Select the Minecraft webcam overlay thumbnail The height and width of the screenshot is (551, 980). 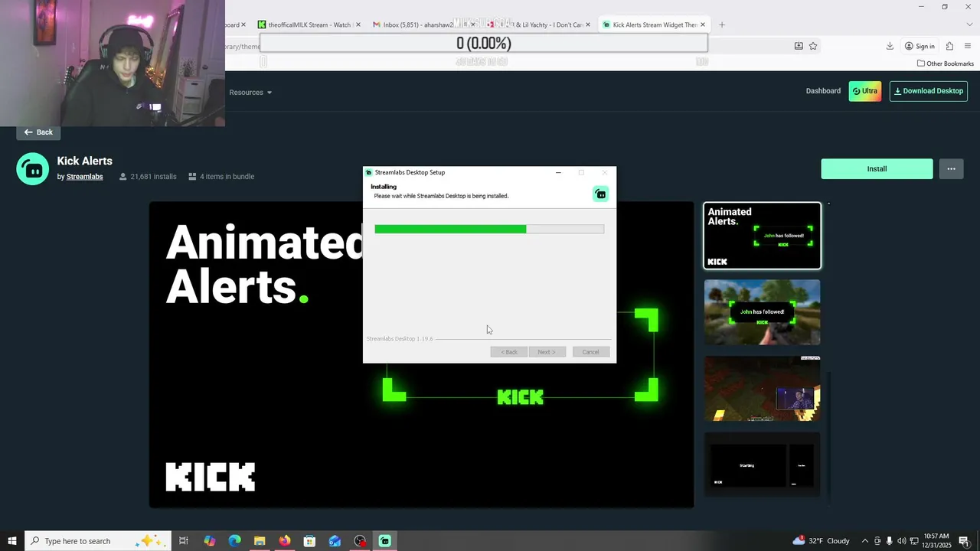762,389
